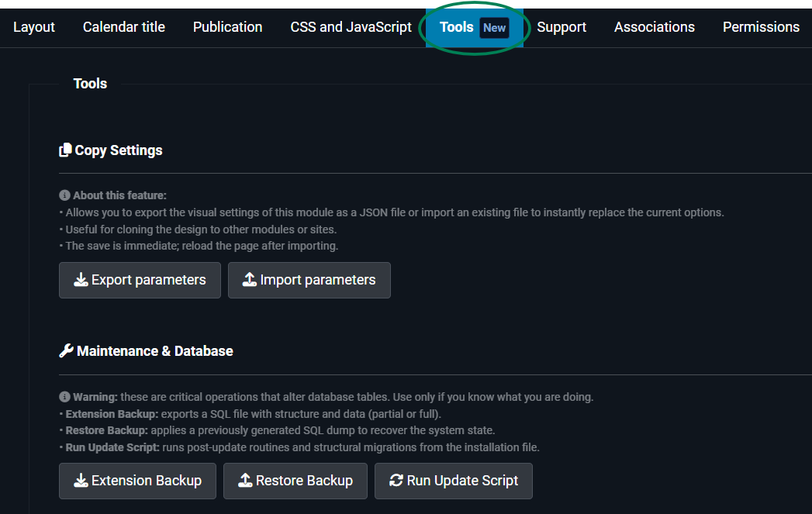Click the wrench icon beside Maintenance & Database
This screenshot has height=514, width=812.
pyautogui.click(x=66, y=351)
